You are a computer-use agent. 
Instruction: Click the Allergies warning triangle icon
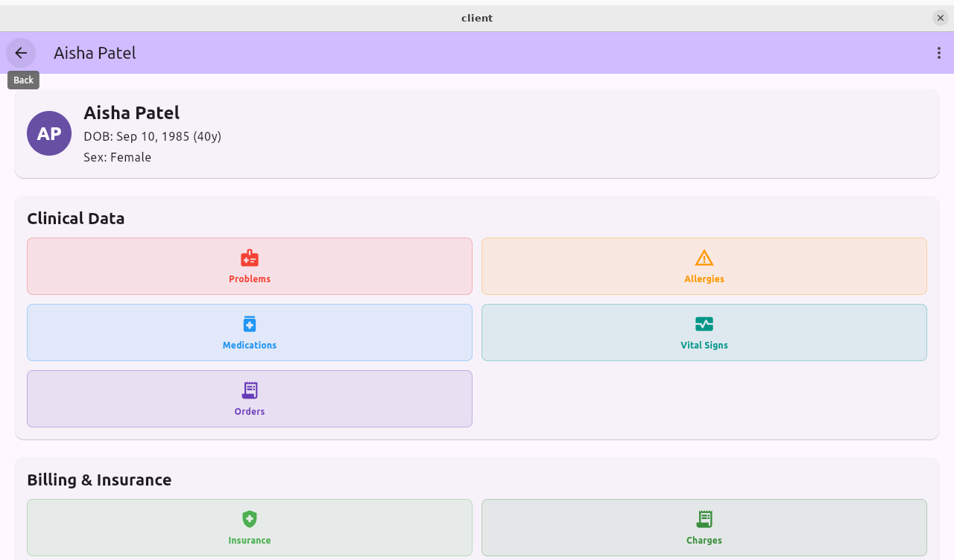click(704, 258)
